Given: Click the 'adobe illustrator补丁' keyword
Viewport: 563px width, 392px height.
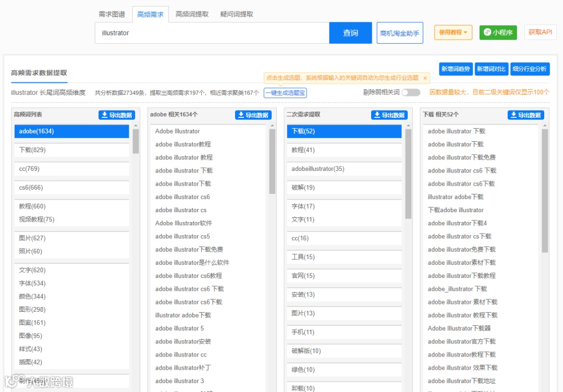Looking at the screenshot, I should click(183, 368).
